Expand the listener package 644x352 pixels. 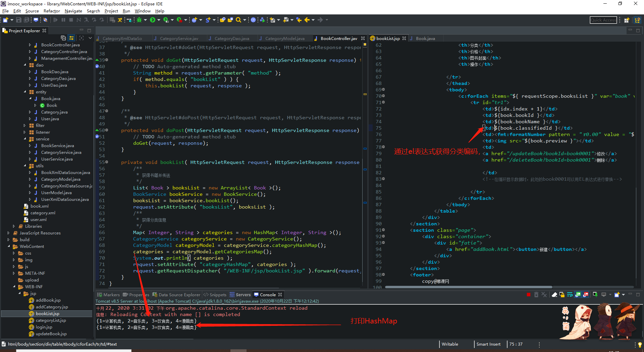tap(25, 132)
